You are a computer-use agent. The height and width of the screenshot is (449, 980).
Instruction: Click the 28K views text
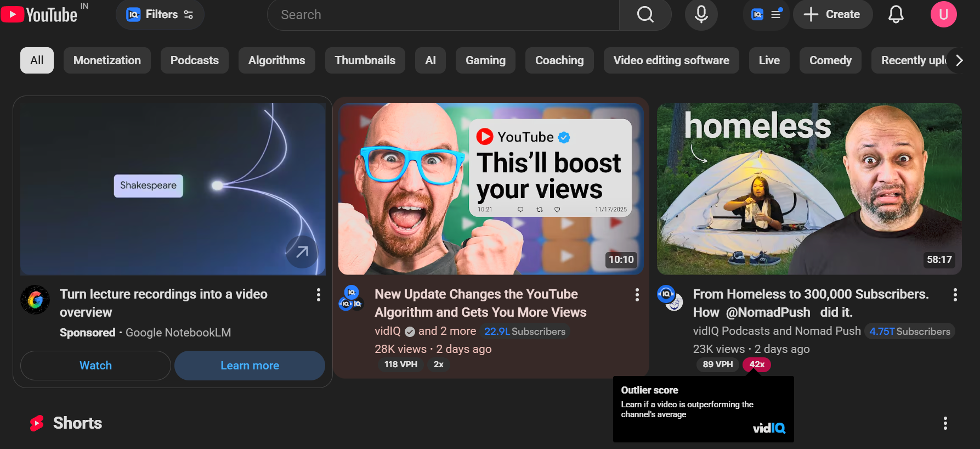pos(400,349)
